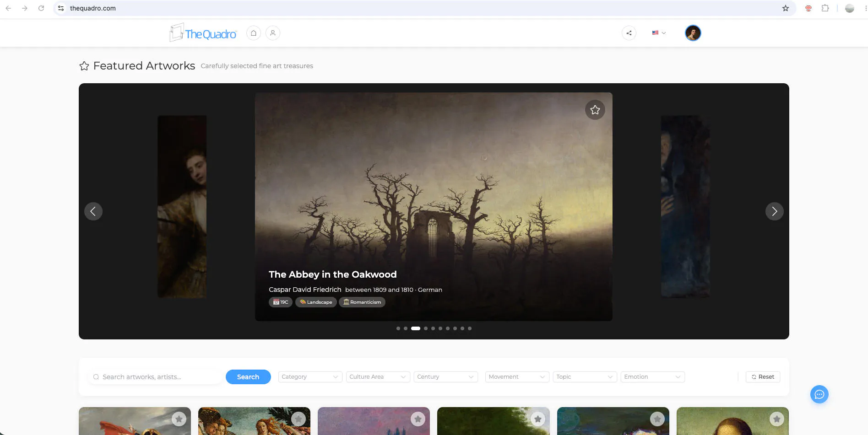Image resolution: width=868 pixels, height=435 pixels.
Task: Favorite the sixth artwork card
Action: (x=777, y=419)
